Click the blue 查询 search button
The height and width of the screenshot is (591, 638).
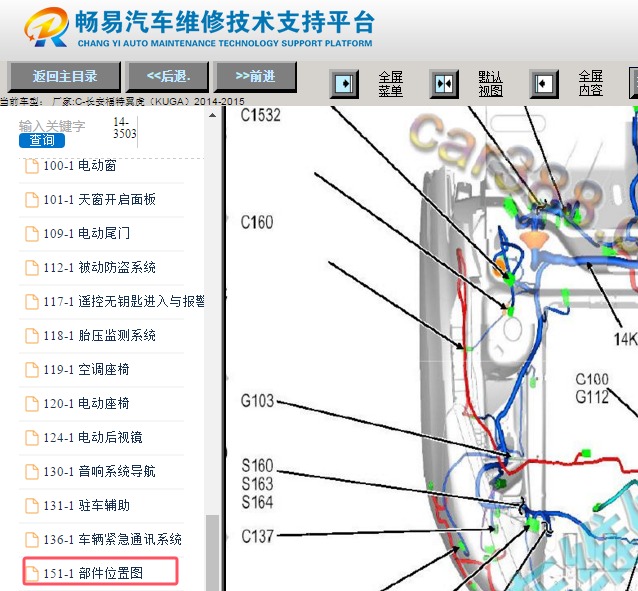pos(42,140)
